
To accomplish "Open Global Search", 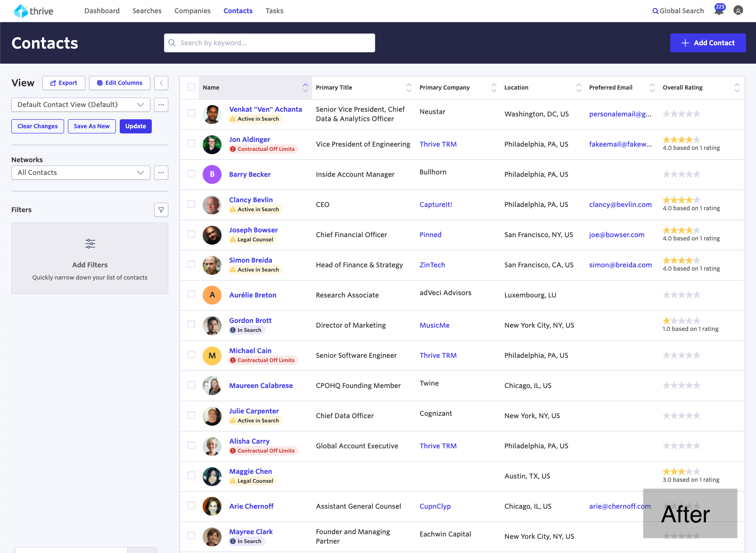I will (678, 11).
